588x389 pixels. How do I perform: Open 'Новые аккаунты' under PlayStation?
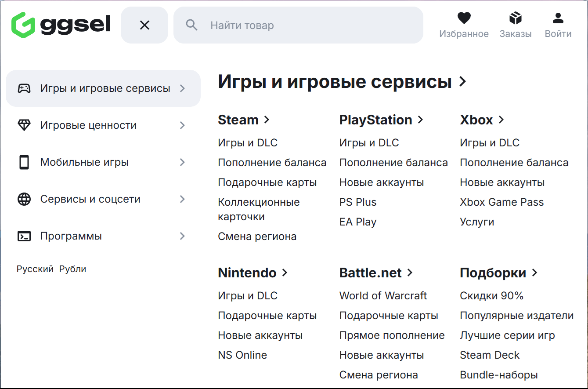click(382, 182)
